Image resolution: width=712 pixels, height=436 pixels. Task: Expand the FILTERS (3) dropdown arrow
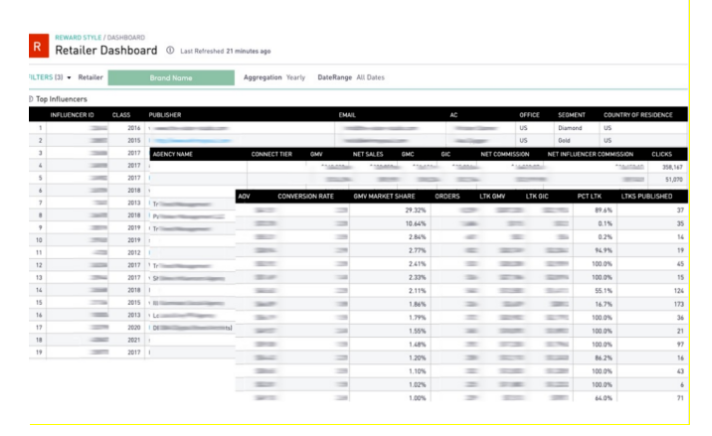click(x=69, y=78)
